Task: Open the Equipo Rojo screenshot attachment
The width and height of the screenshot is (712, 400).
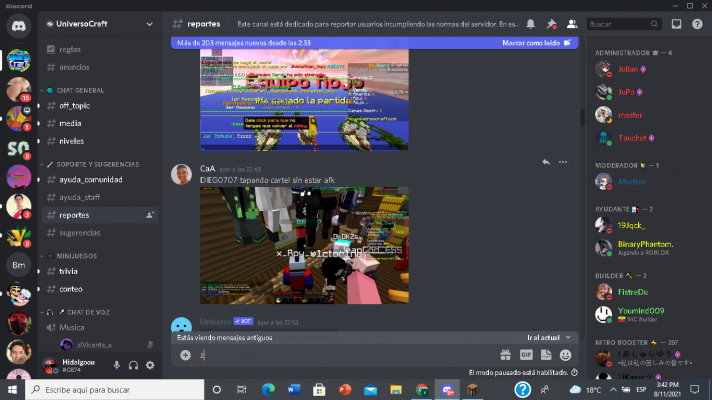Action: point(304,100)
